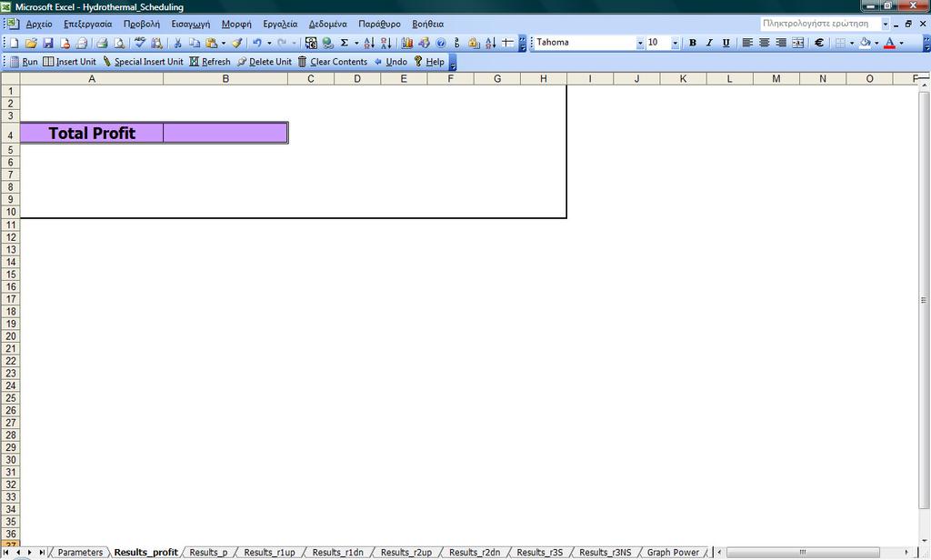
Task: Switch to the Results_p sheet tab
Action: click(208, 553)
